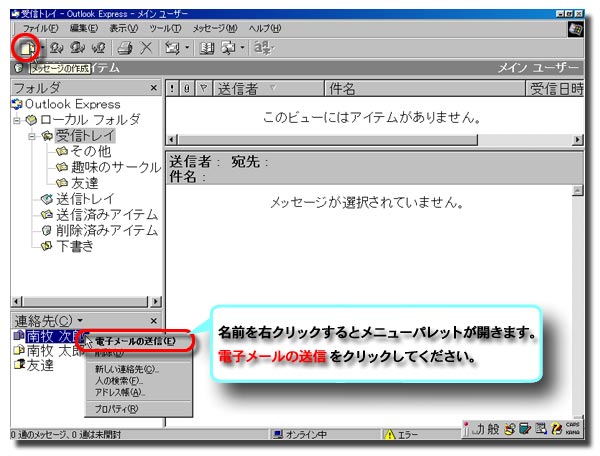Click message list horizontal scrollbar thumb

(x=328, y=140)
